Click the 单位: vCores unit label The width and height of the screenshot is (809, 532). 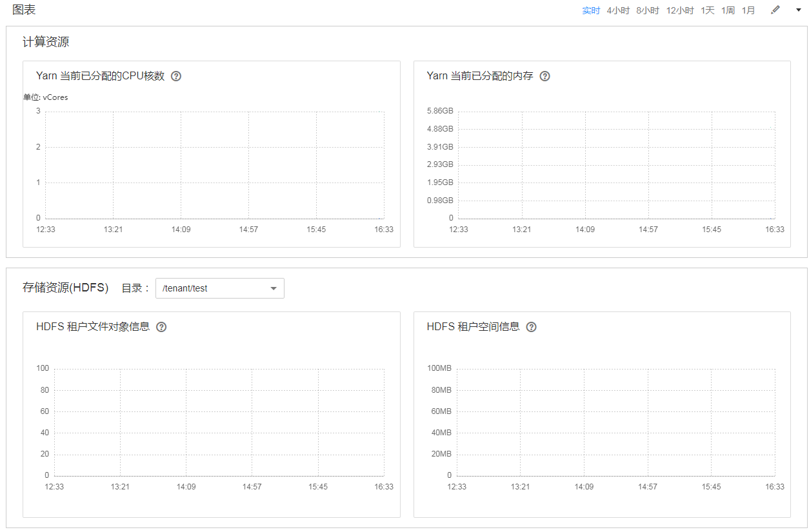(x=45, y=97)
